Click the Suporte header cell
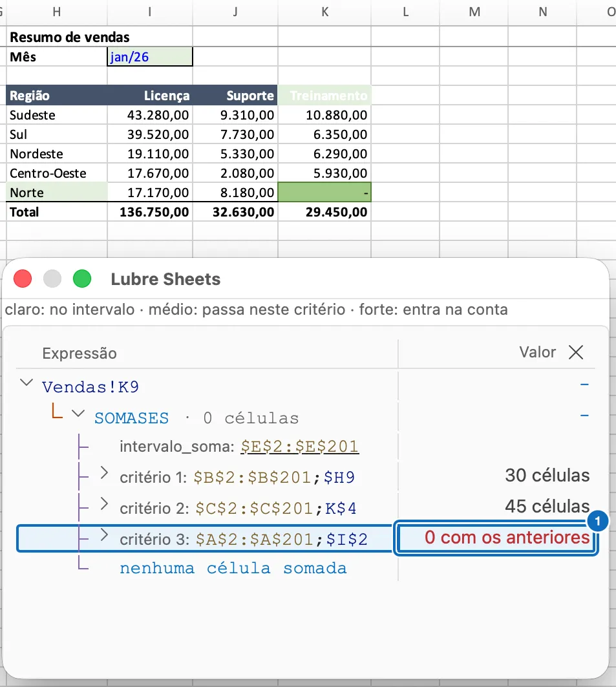 click(235, 96)
